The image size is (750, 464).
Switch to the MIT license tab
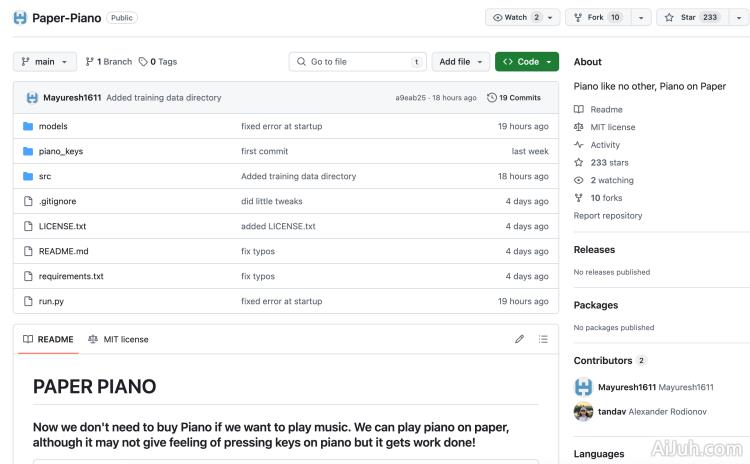click(x=118, y=339)
